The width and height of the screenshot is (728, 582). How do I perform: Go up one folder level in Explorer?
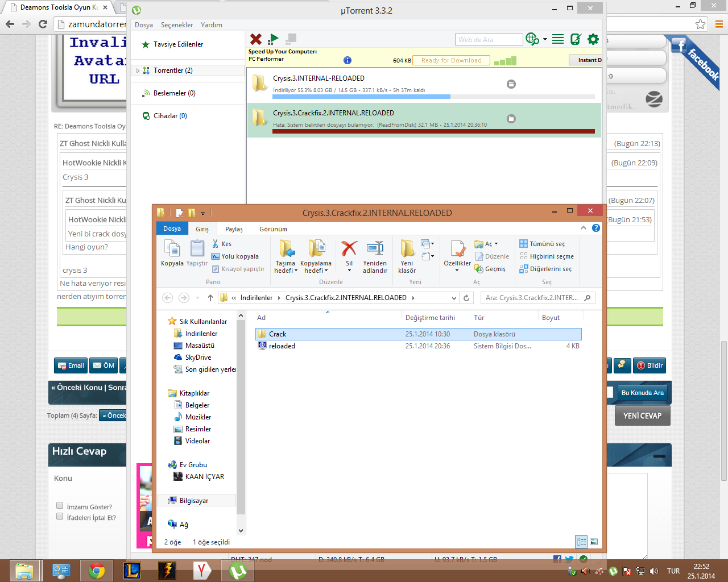pyautogui.click(x=210, y=298)
